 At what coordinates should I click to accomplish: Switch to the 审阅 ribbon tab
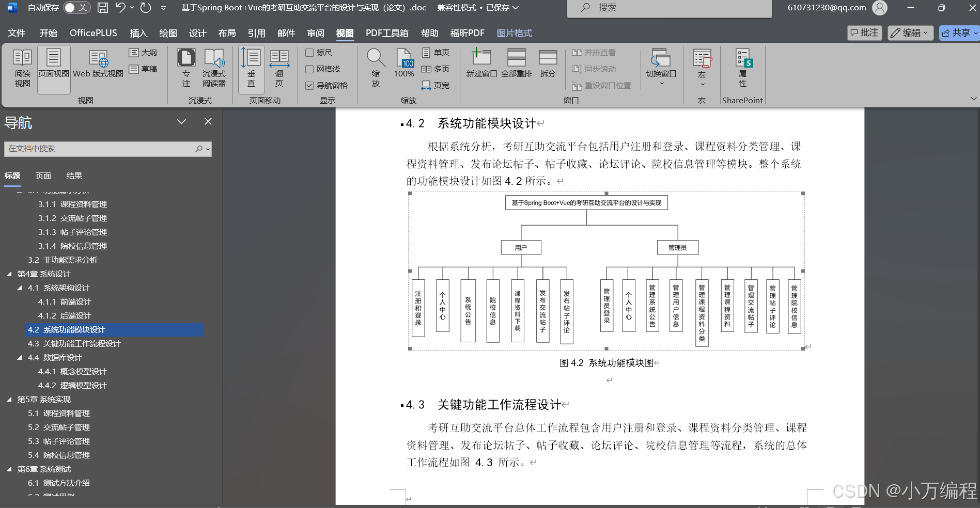point(316,33)
